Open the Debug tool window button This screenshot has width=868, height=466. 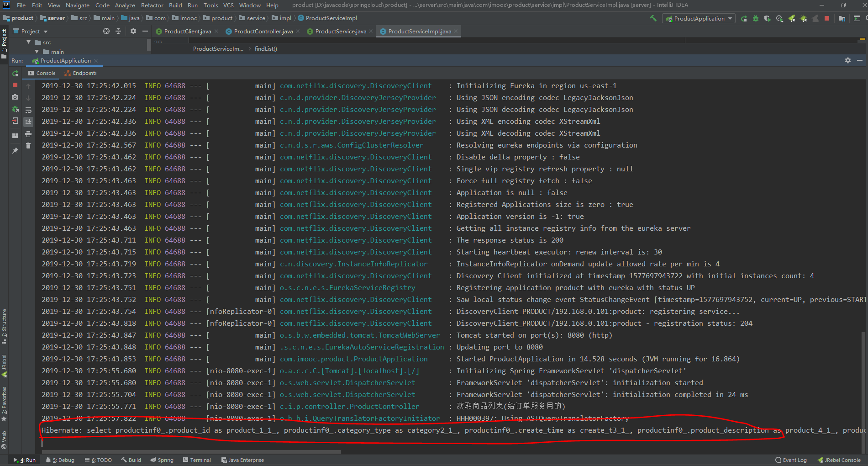tap(60, 460)
